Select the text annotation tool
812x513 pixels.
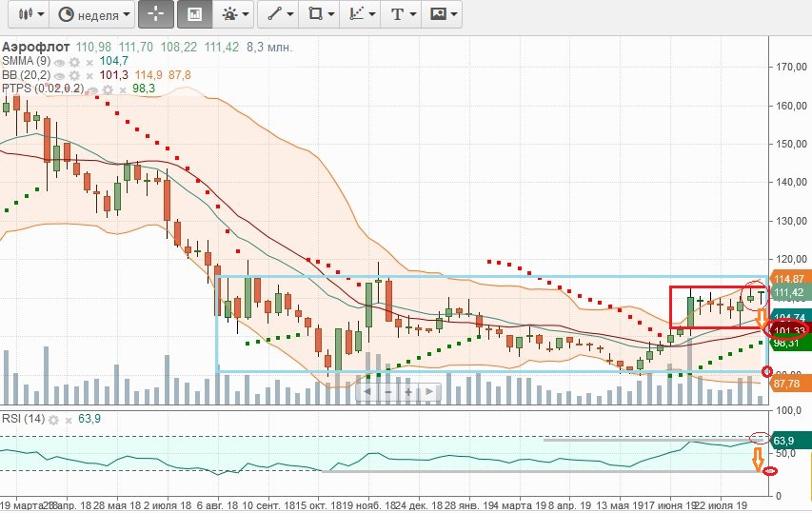tap(403, 14)
